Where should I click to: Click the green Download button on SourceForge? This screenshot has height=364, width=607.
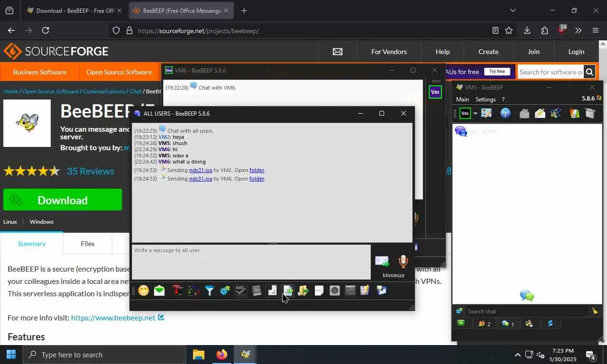pos(63,200)
